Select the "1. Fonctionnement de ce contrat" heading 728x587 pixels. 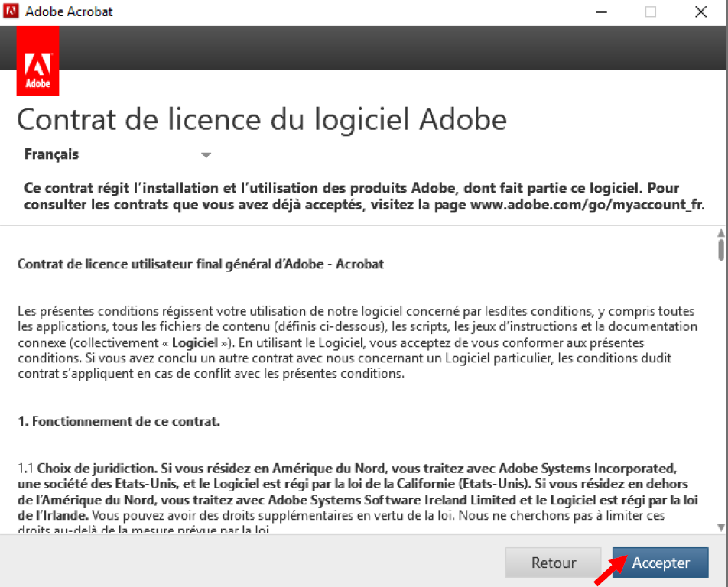coord(119,421)
